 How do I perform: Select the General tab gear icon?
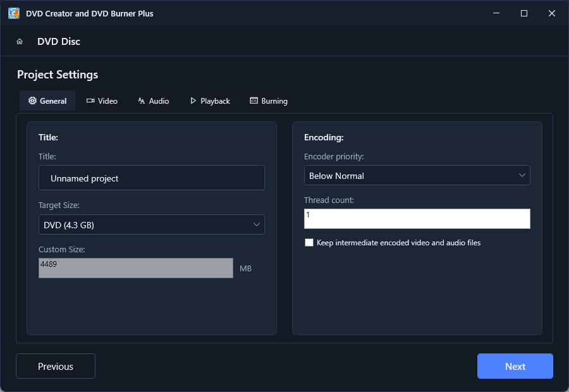coord(33,101)
